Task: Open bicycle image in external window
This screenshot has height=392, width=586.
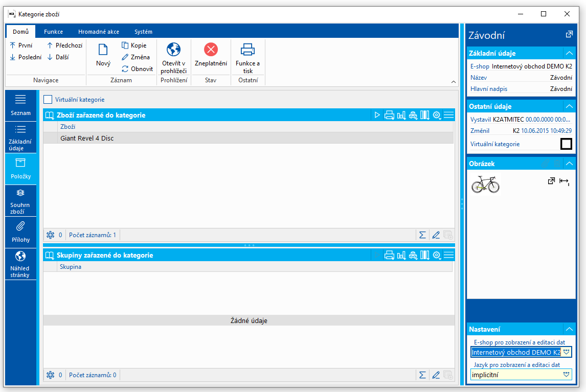Action: [551, 181]
